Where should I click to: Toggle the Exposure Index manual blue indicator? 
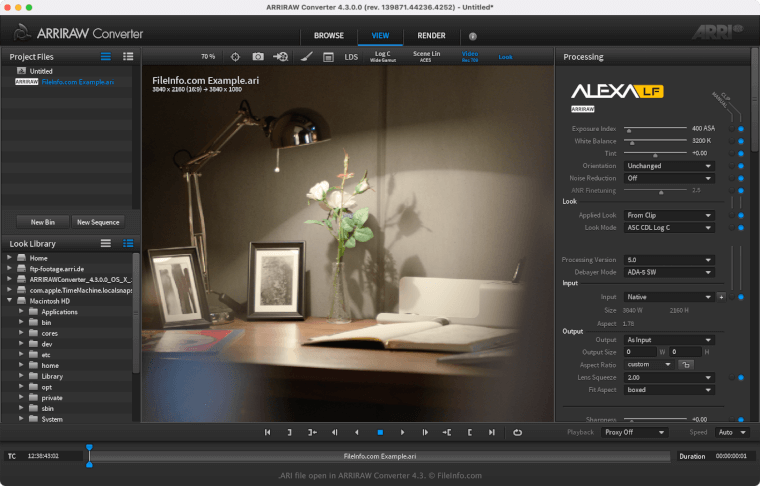coord(740,129)
